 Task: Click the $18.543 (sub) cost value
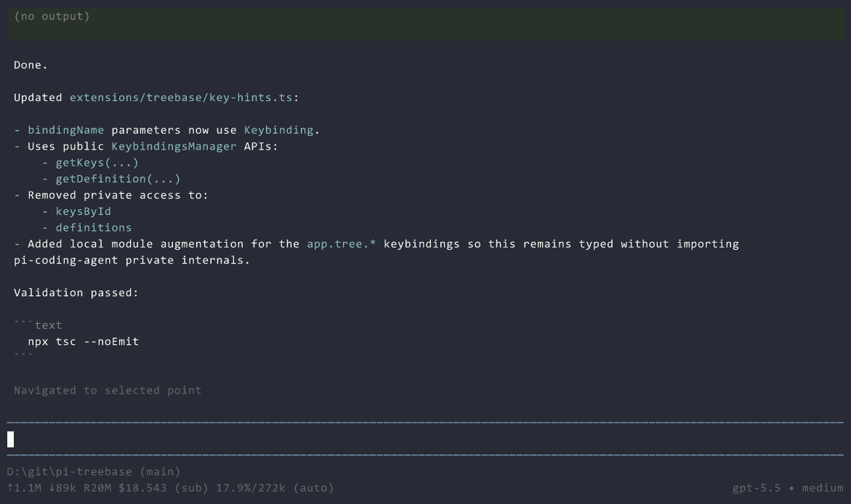(164, 488)
